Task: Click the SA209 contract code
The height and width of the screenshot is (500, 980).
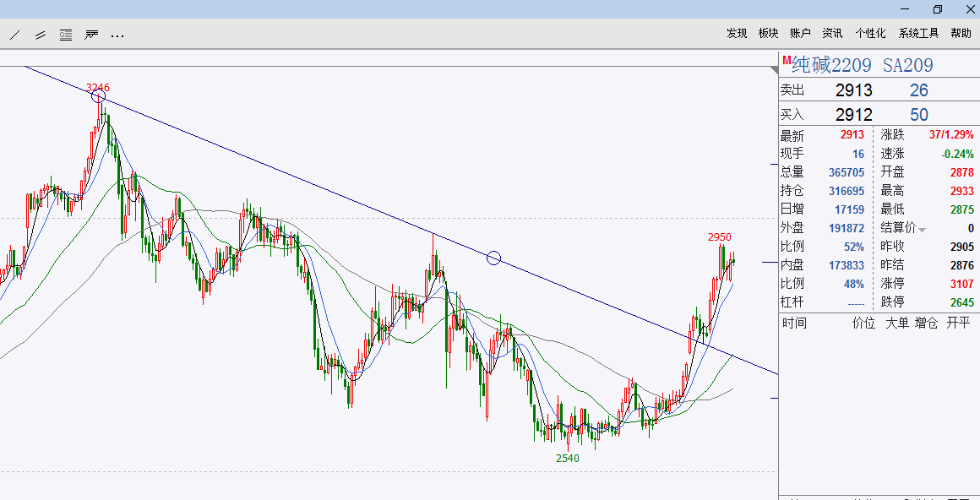Action: coord(907,65)
